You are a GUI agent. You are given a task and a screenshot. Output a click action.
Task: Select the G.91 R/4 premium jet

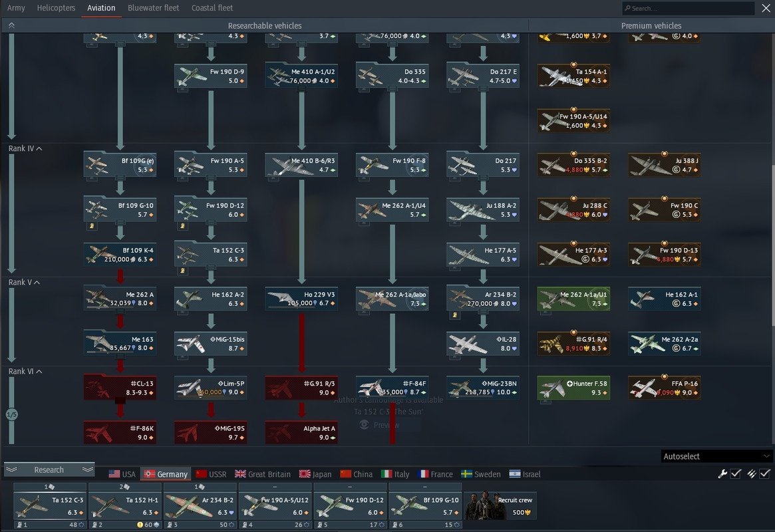[573, 343]
